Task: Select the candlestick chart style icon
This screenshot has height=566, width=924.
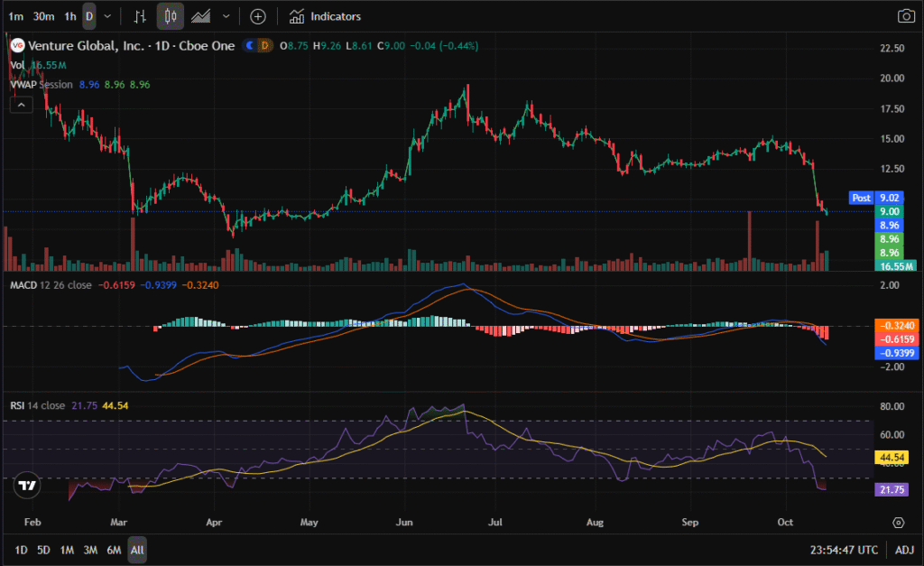Action: pos(171,16)
